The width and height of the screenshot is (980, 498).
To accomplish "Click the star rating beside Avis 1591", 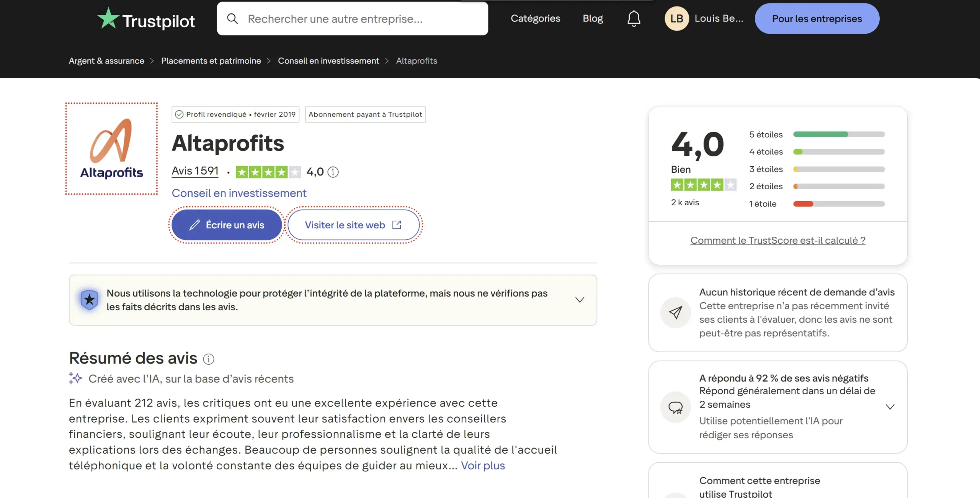I will tap(268, 172).
